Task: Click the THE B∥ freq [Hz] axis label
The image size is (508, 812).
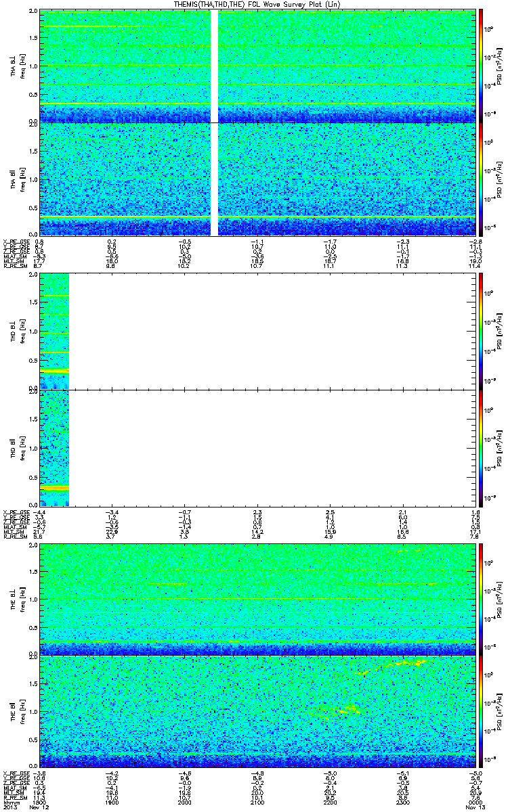Action: click(17, 712)
